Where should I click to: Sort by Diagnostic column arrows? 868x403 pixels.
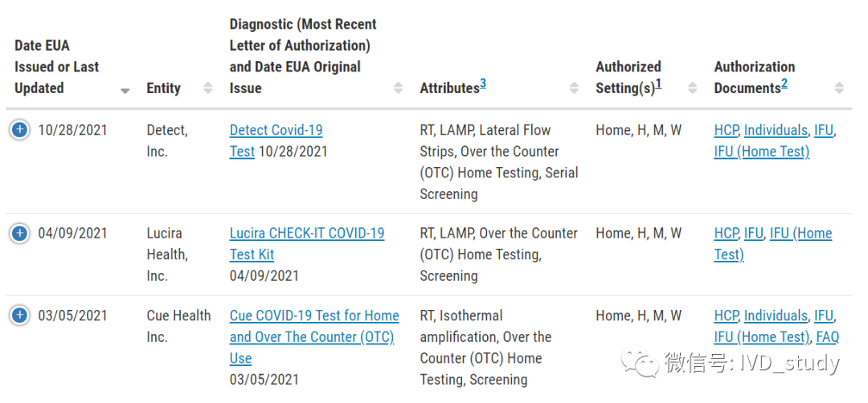397,88
